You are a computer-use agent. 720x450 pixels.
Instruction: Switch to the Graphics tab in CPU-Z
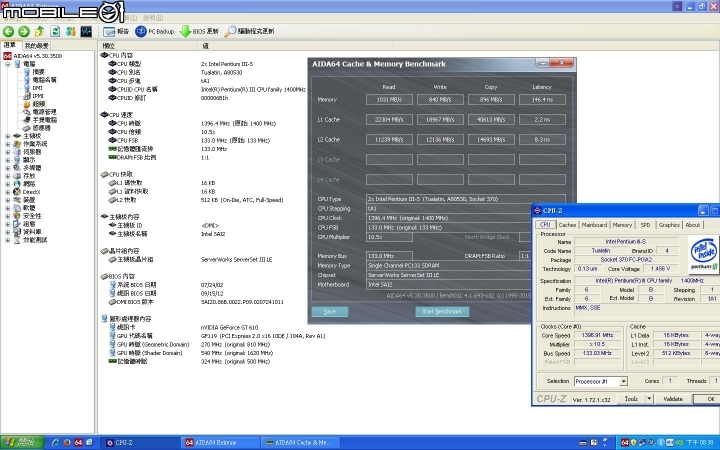point(669,225)
